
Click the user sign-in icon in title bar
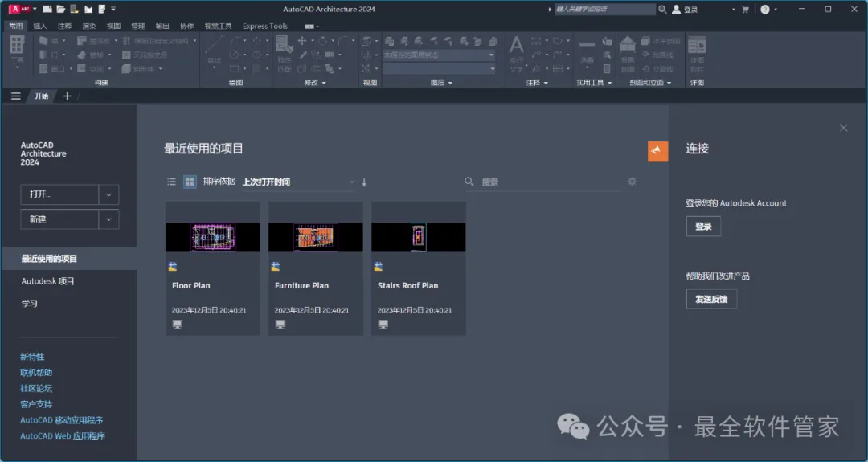coord(676,9)
